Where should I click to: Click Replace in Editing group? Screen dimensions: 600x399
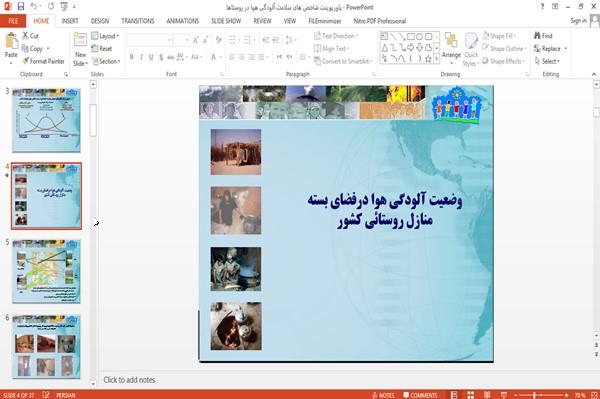[x=550, y=49]
